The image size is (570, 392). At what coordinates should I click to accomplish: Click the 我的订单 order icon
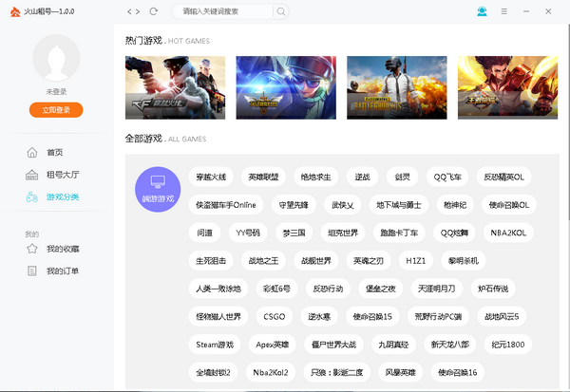click(x=32, y=271)
